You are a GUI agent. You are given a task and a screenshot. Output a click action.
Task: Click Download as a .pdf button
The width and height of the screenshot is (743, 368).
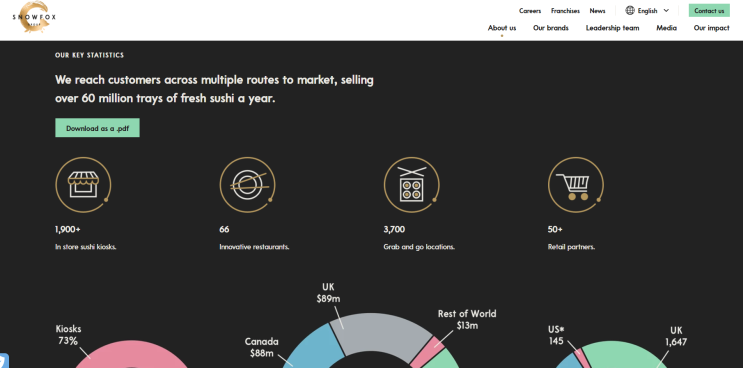pos(97,128)
